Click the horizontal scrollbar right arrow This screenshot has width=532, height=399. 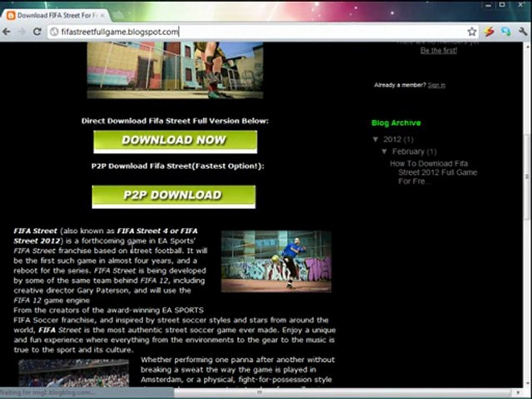click(518, 392)
